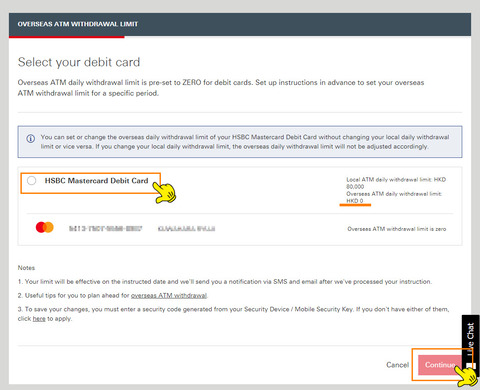Click the 'Overseas ATM withdrawal limit is zero' text
Viewport: 480px width, 390px height.
point(397,229)
